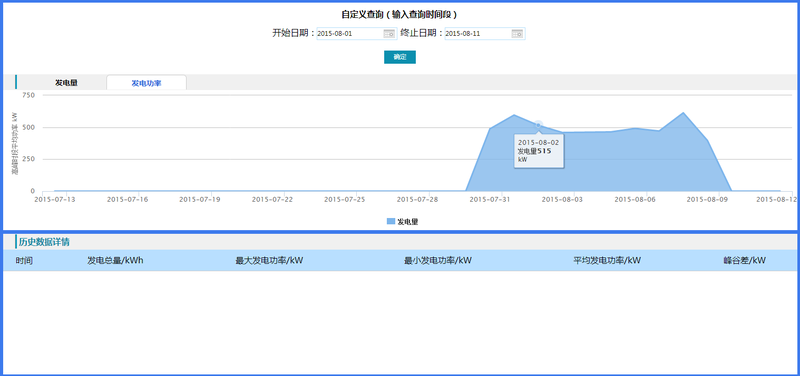Click the 2015-07-16 x-axis label
Image resolution: width=800 pixels, height=376 pixels.
click(x=128, y=199)
